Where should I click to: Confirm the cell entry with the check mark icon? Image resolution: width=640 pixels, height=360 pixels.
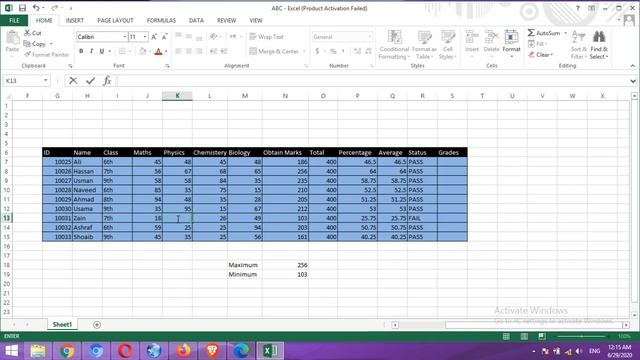click(90, 81)
